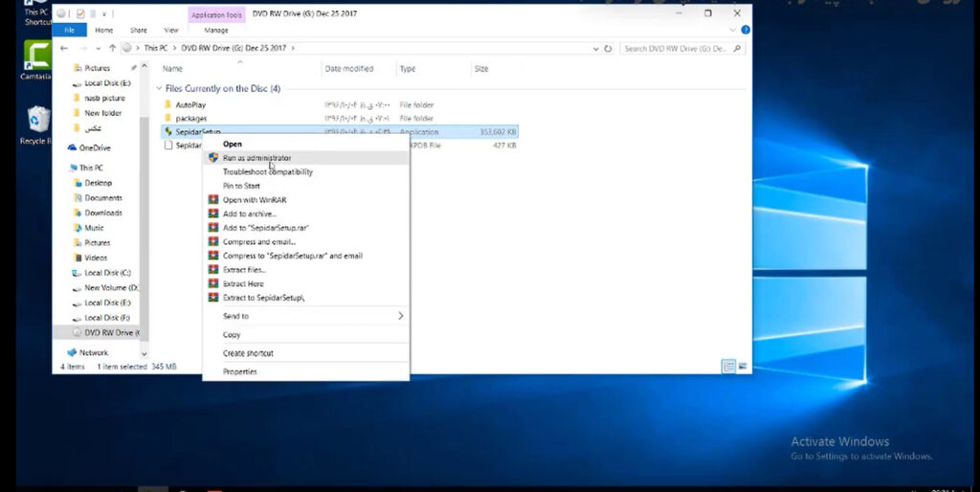
Task: Click the WinRAR icon beside Open with WinRAR
Action: [213, 199]
